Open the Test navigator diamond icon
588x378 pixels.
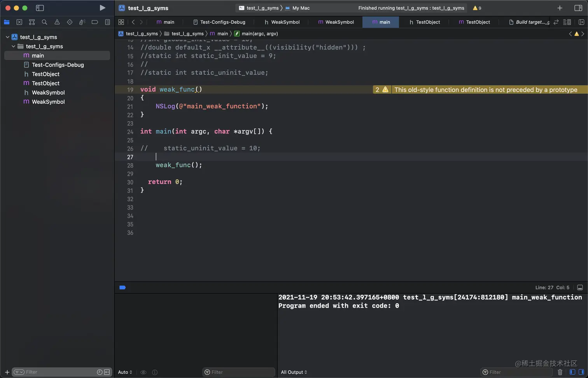click(70, 22)
